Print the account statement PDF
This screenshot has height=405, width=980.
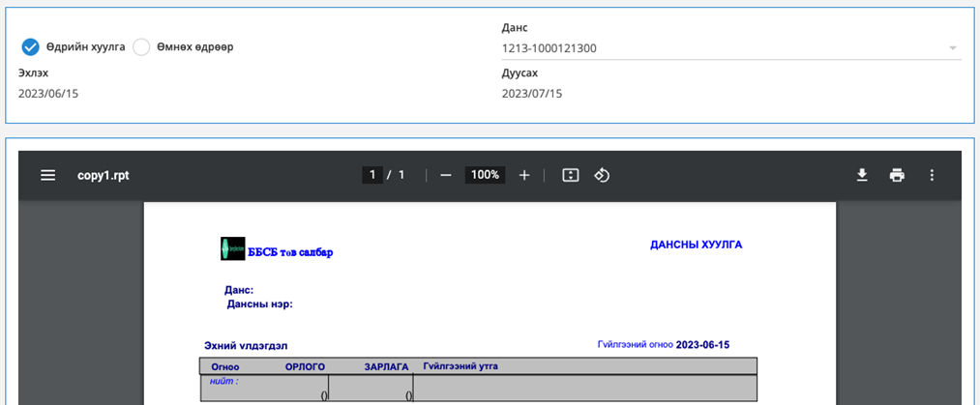(897, 175)
